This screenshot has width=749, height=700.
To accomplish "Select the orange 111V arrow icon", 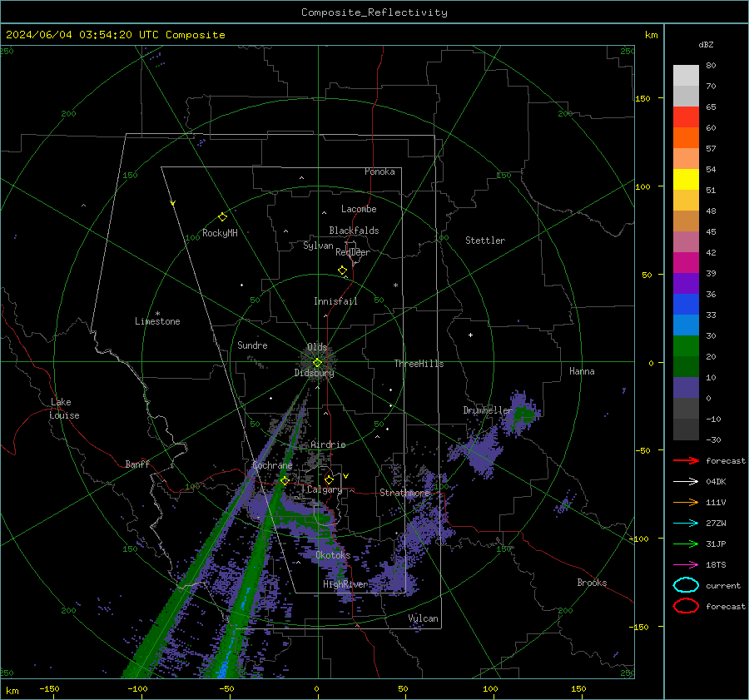I will (x=686, y=502).
